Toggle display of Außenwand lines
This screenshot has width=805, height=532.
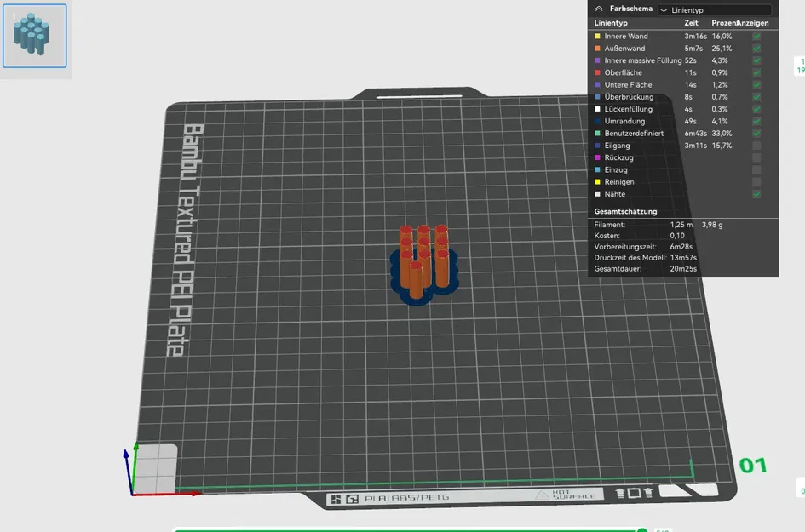(x=756, y=49)
